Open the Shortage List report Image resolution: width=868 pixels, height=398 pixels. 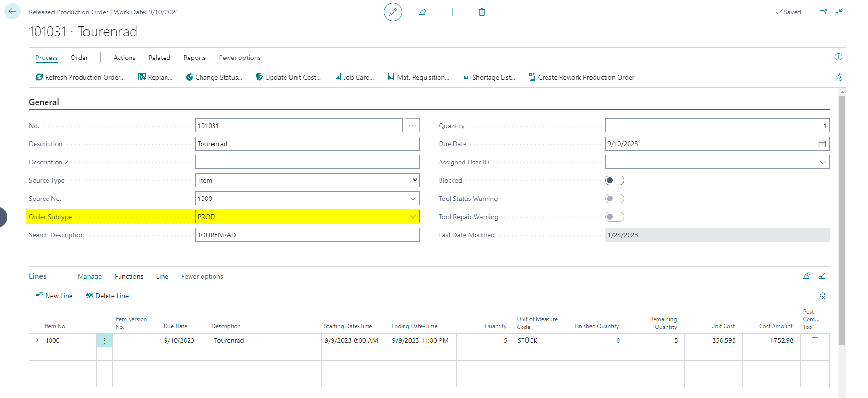pos(489,77)
